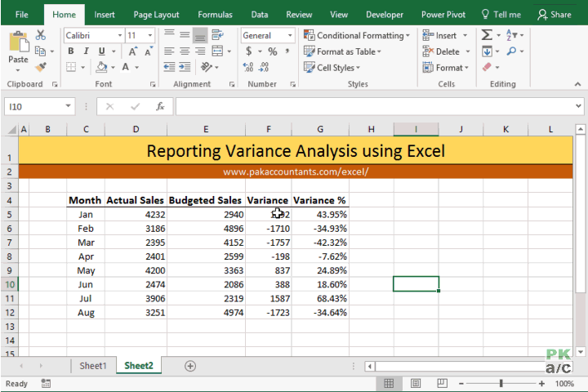Toggle Bottom Align in Alignment
Viewport: 588px width, 392px height.
pyautogui.click(x=200, y=35)
